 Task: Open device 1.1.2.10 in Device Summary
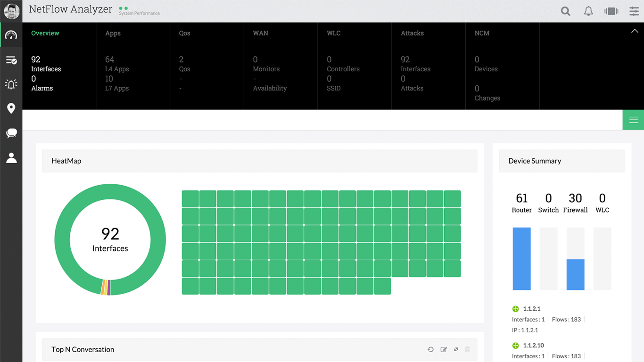(534, 346)
